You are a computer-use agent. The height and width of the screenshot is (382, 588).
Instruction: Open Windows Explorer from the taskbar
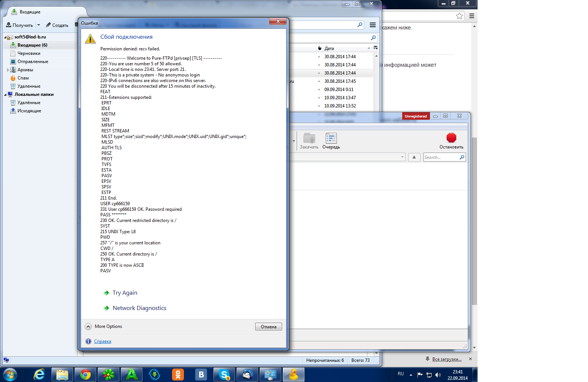pyautogui.click(x=62, y=375)
